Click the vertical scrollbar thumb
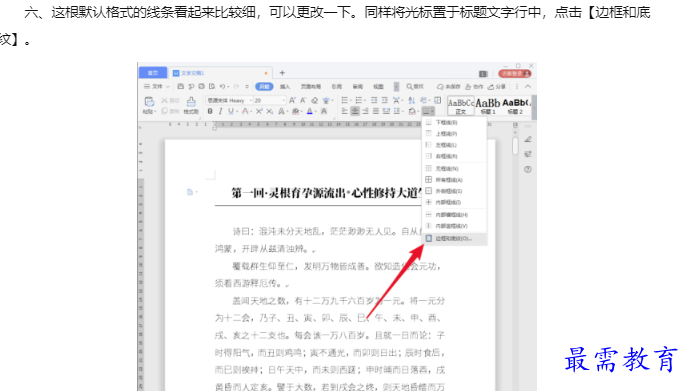The width and height of the screenshot is (686, 391). (x=515, y=146)
